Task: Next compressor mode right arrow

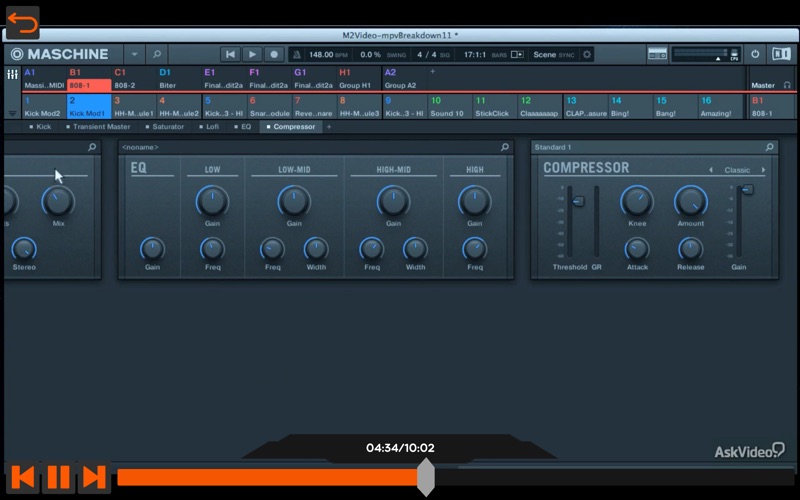Action: [763, 170]
